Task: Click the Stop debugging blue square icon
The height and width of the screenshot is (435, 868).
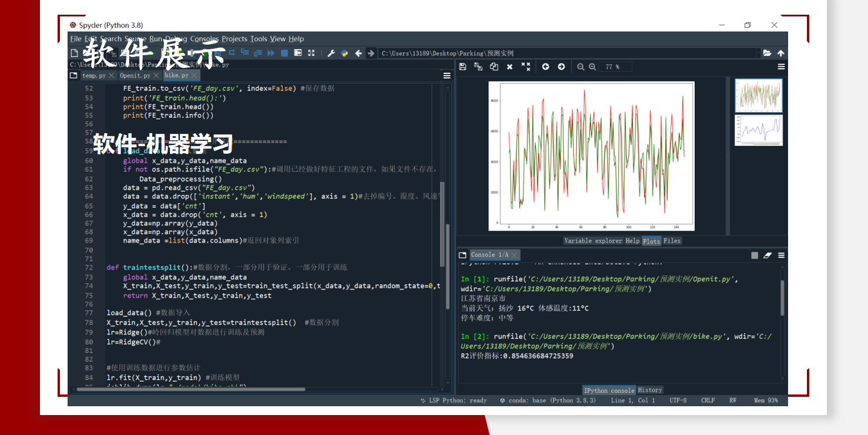Action: coord(284,53)
